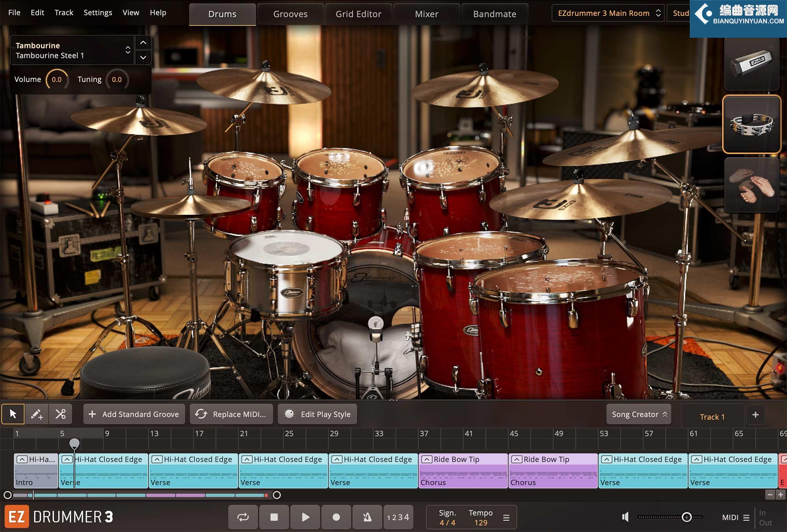Screen dimensions: 787x532
Task: Open power-hand menu on second Chorus block
Action: (517, 459)
